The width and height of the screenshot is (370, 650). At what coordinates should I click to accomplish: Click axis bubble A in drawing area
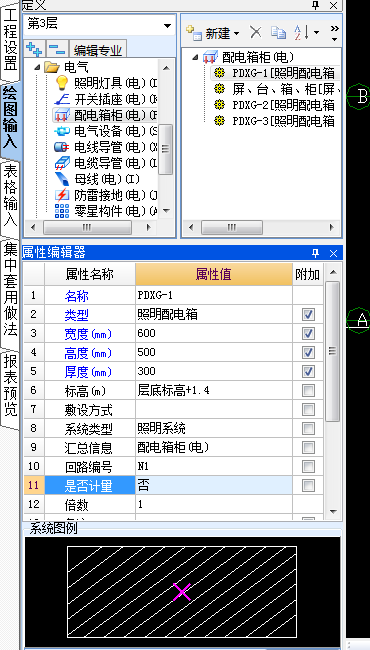click(x=359, y=320)
